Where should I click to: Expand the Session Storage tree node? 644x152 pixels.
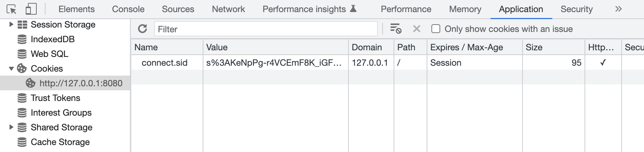pos(11,25)
